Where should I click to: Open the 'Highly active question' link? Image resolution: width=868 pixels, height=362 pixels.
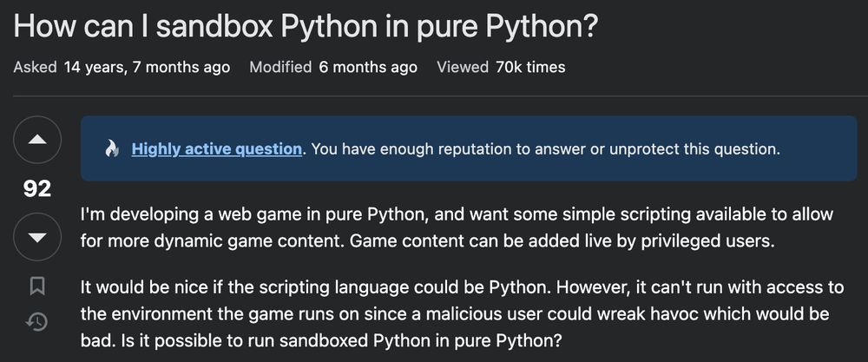point(216,148)
